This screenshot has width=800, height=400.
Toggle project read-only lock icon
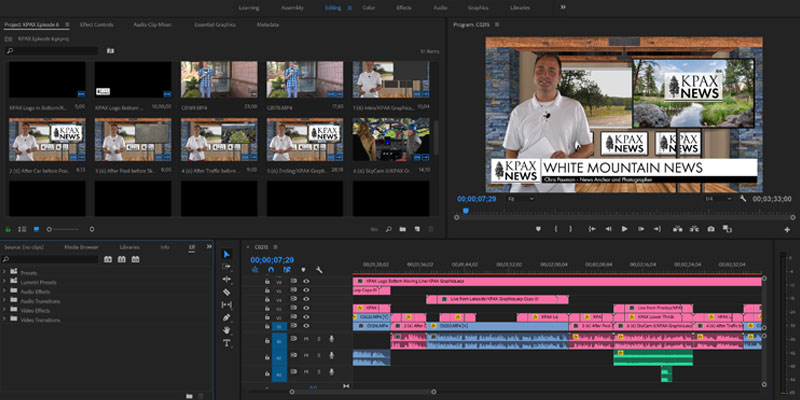pyautogui.click(x=8, y=230)
